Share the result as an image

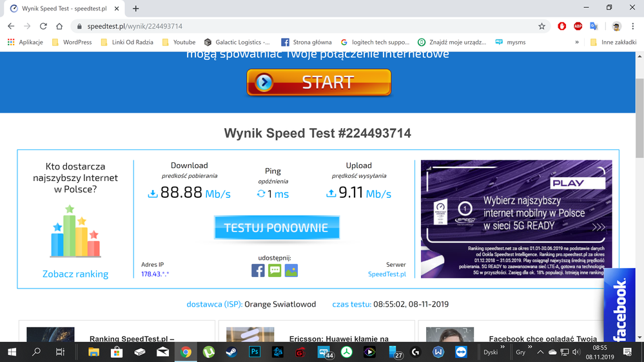pyautogui.click(x=291, y=271)
